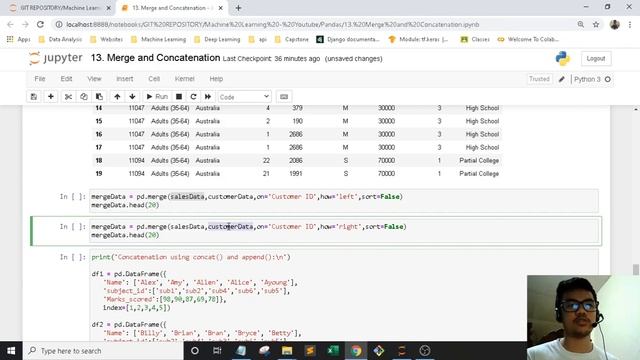Open Excel from taskbar

click(x=333, y=351)
